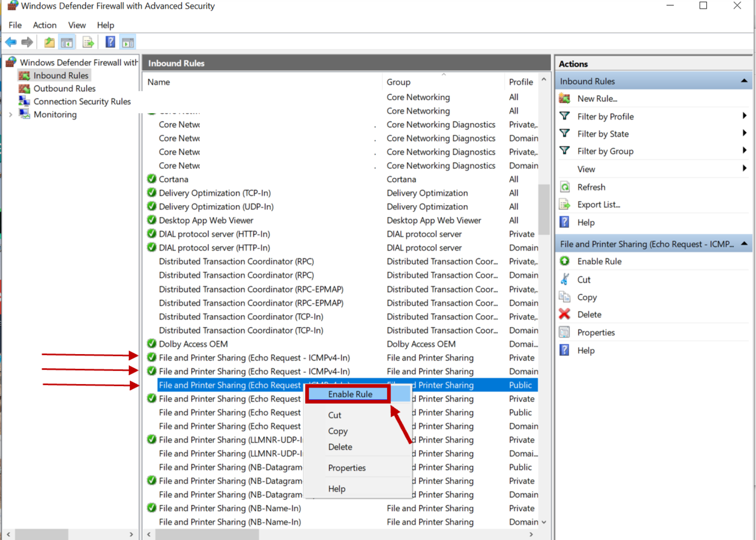The height and width of the screenshot is (540, 756).
Task: Choose Enable Rule in context menu
Action: tap(350, 394)
